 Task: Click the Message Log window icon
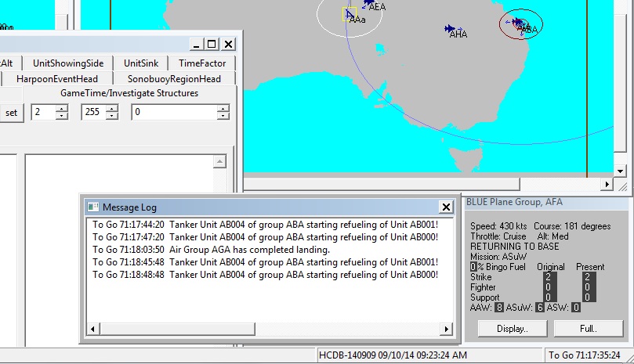[93, 207]
